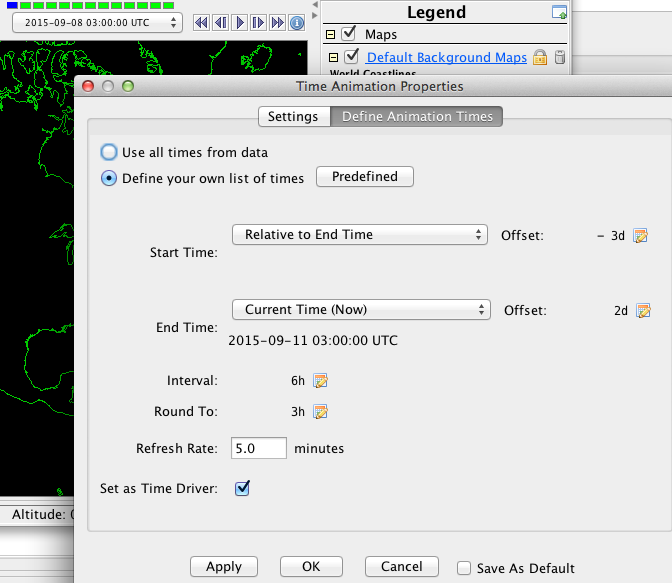Open the End Time 'Current Time (Now)' dropdown
This screenshot has width=672, height=583.
[x=361, y=310]
